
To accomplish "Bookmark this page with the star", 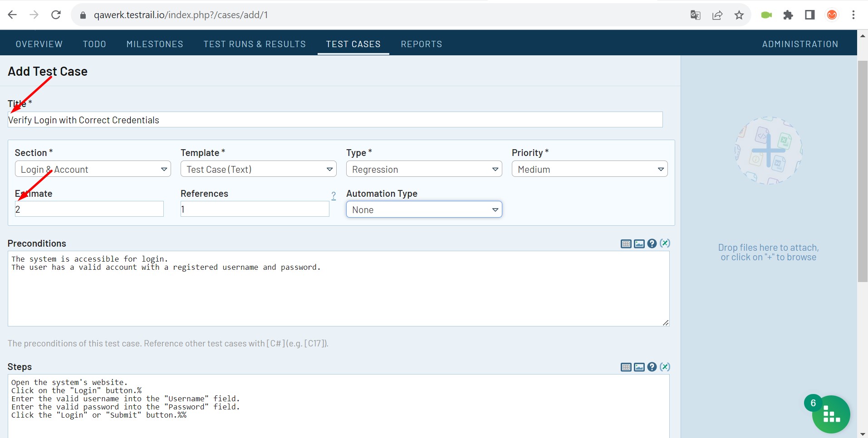I will tap(739, 15).
